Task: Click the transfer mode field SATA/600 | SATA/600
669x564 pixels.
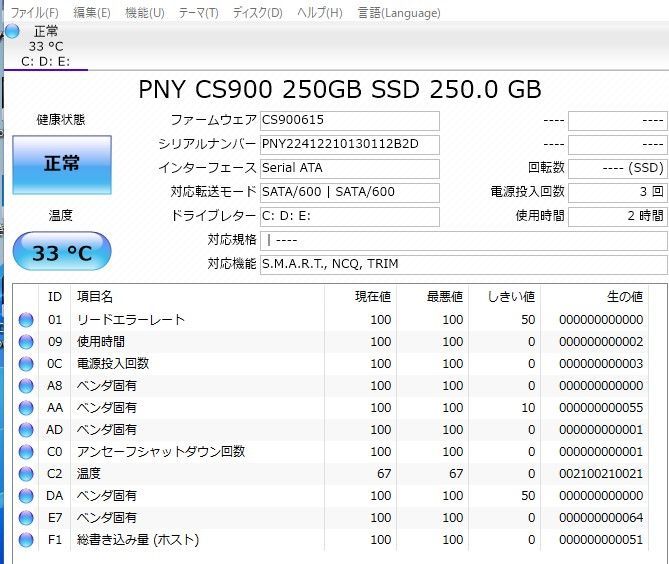Action: [350, 192]
